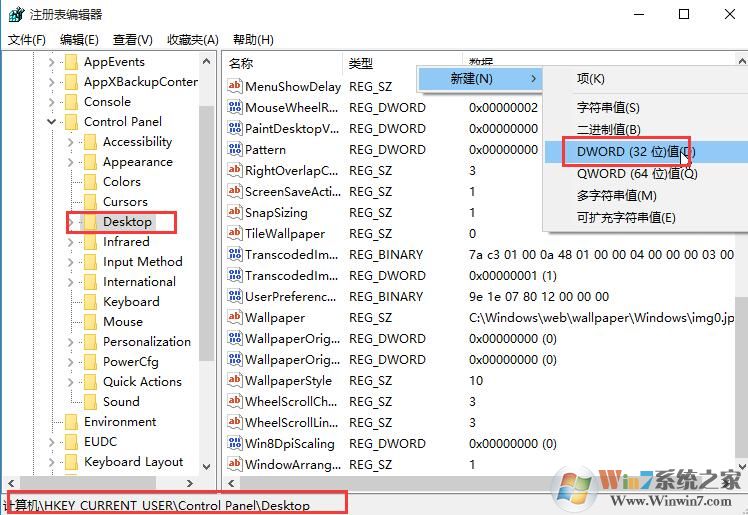Expand the Personalization tree node
Viewport: 748px width, 515px height.
[71, 342]
